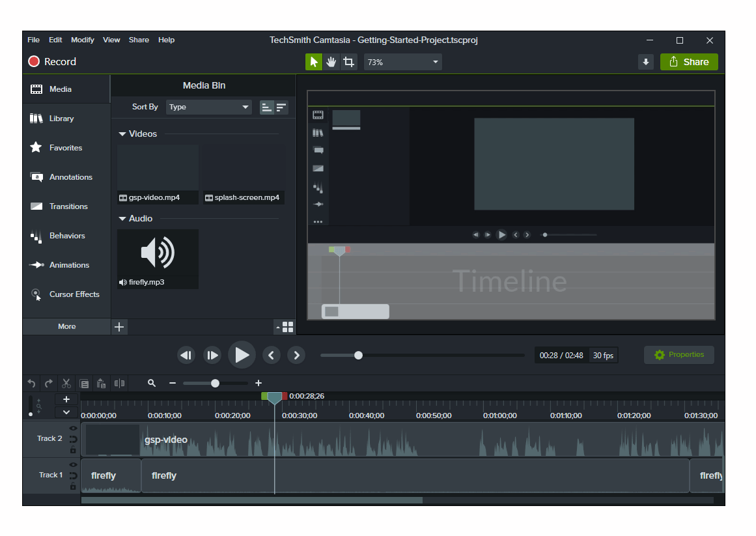756x536 pixels.
Task: Undo the last timeline action
Action: pos(32,383)
